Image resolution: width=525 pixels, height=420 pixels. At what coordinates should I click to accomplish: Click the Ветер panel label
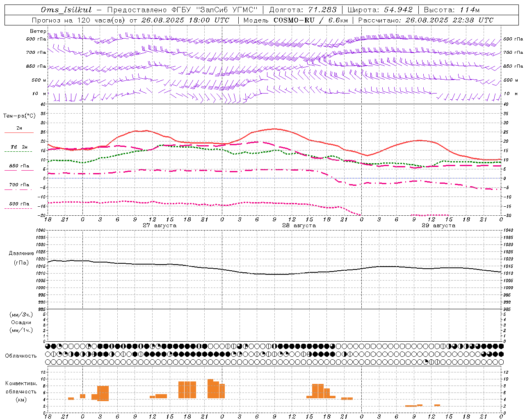coord(38,31)
